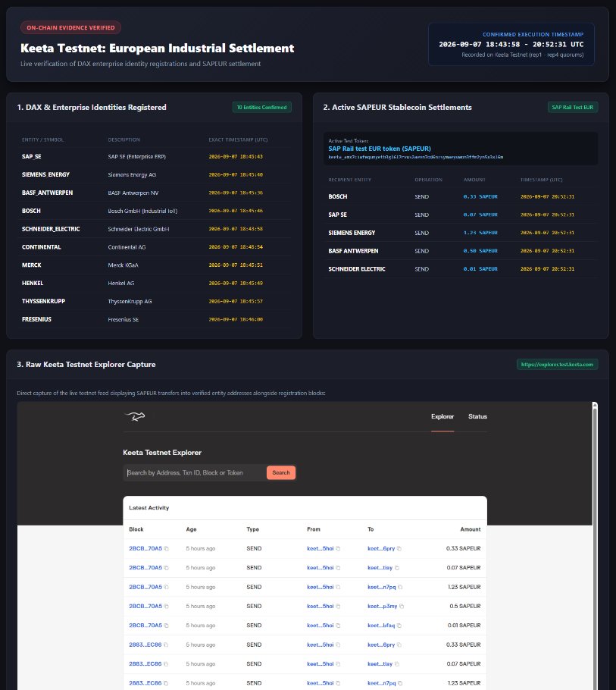This screenshot has height=690, width=616.
Task: Click SAP SE recipient in settlements table
Action: [338, 215]
